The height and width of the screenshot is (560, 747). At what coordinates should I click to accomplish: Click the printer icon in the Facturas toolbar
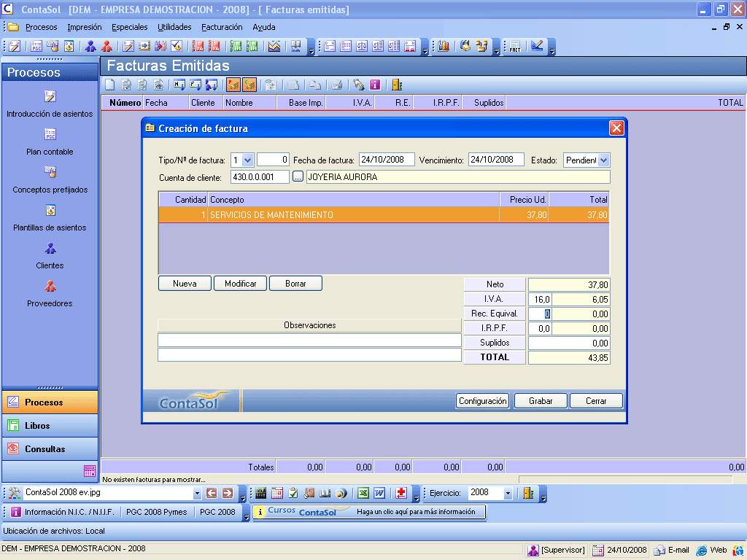(337, 85)
